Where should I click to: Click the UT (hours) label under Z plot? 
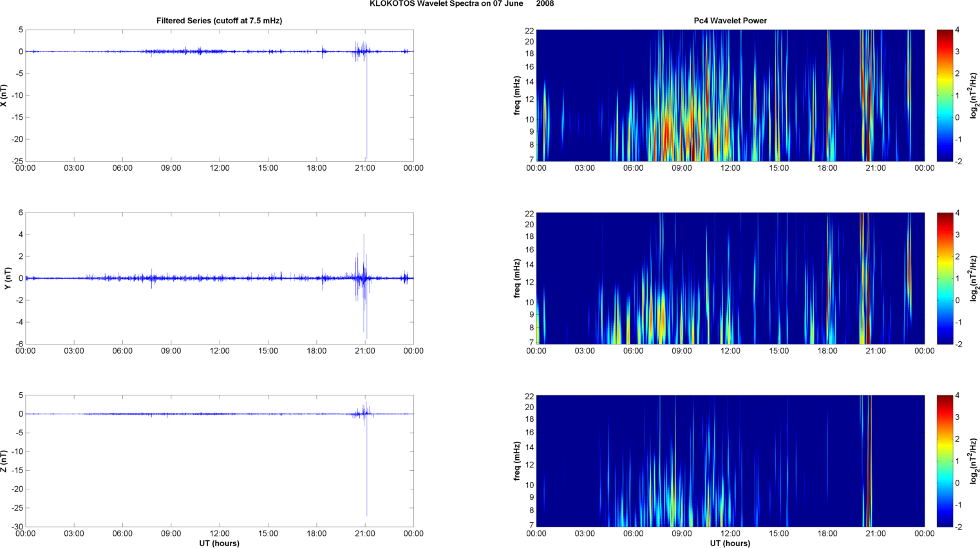pos(219,543)
